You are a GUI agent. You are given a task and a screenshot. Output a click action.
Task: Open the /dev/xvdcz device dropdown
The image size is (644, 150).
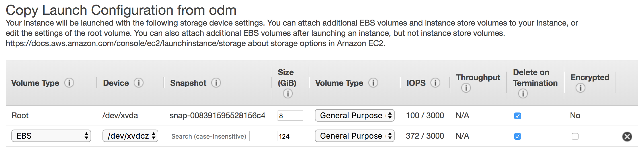(x=130, y=136)
